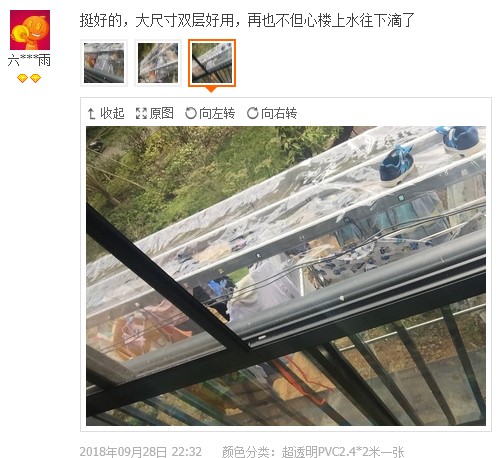The height and width of the screenshot is (458, 497).
Task: View original image via 原图 label
Action: tap(161, 113)
